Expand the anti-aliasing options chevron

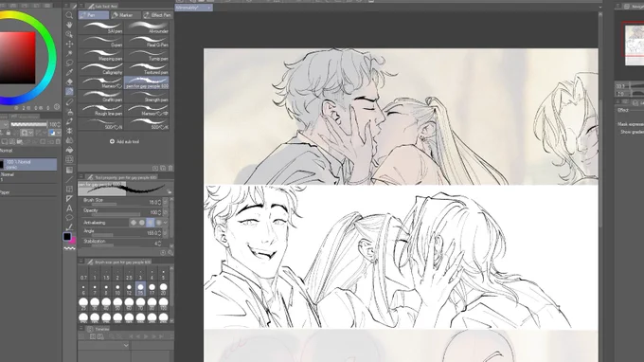166,223
